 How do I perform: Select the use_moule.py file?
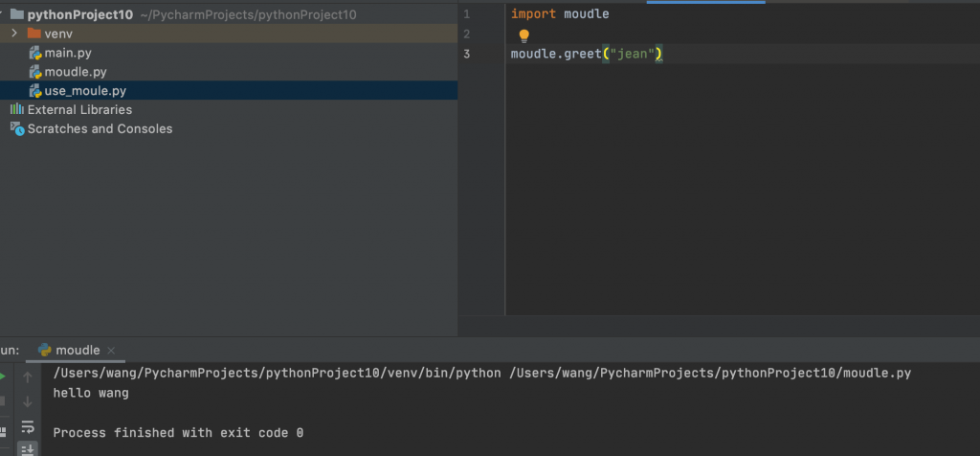85,91
